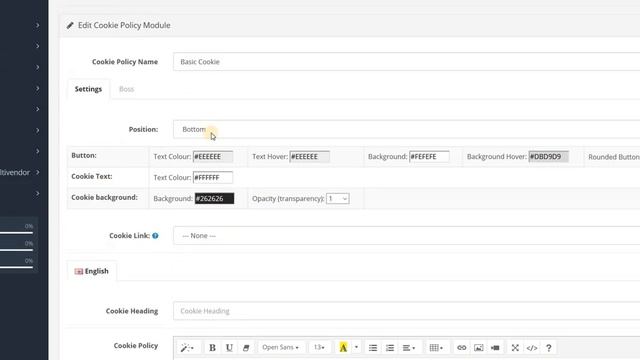Click Background Hover colour #DBD9D9 field
Image resolution: width=640 pixels, height=360 pixels.
click(x=548, y=156)
